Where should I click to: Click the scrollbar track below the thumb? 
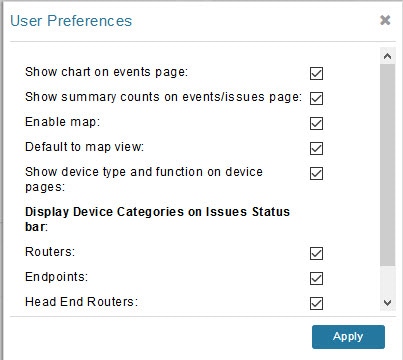click(x=387, y=281)
